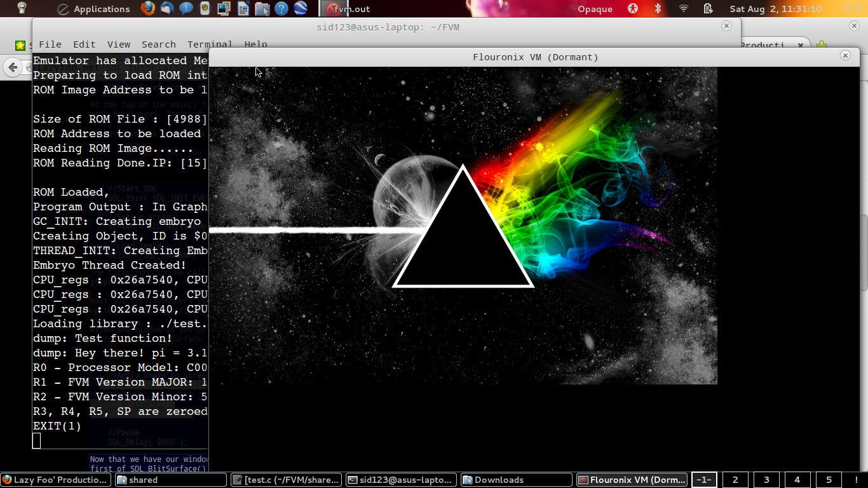Switch to the Lazy Foo' Productions taskbar item
The image size is (868, 488).
tap(57, 480)
